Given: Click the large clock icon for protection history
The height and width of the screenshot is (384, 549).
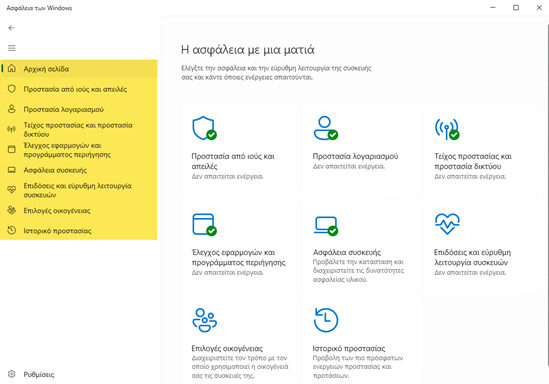Looking at the screenshot, I should (x=326, y=320).
